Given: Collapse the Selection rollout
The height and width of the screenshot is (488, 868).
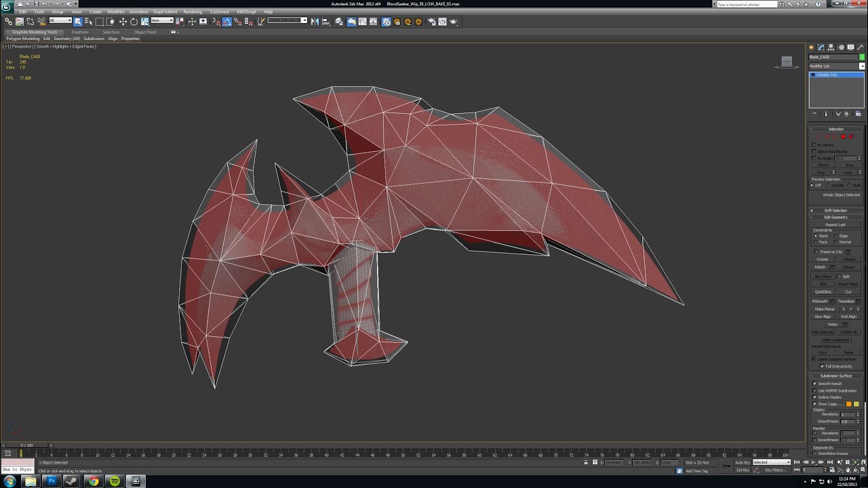Looking at the screenshot, I should coord(836,129).
